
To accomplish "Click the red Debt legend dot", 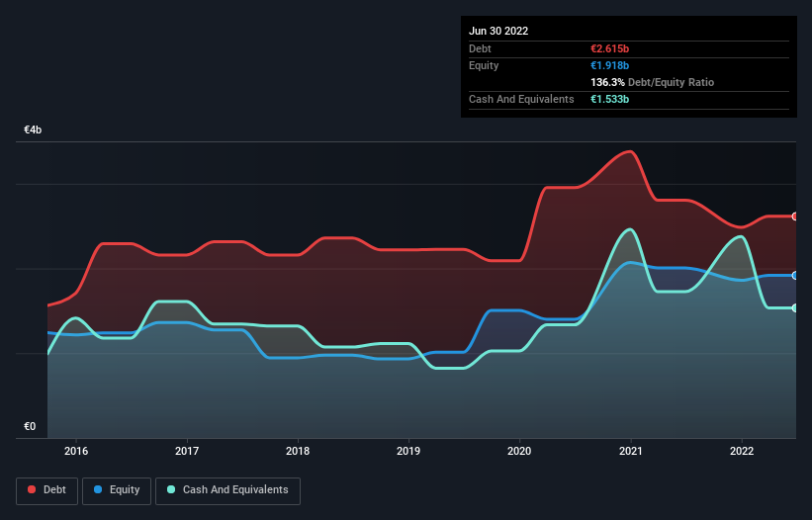I will click(x=32, y=489).
